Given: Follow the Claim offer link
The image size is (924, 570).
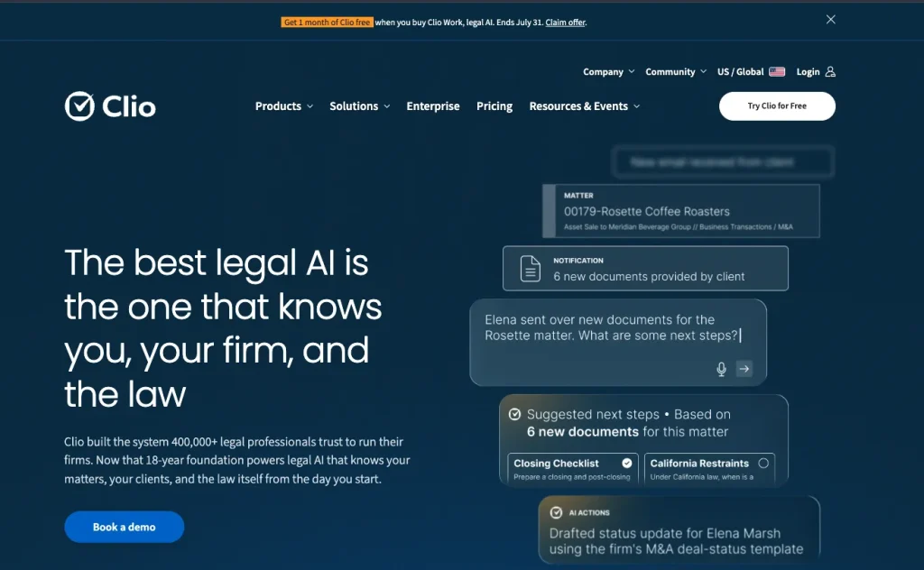Looking at the screenshot, I should pyautogui.click(x=565, y=23).
